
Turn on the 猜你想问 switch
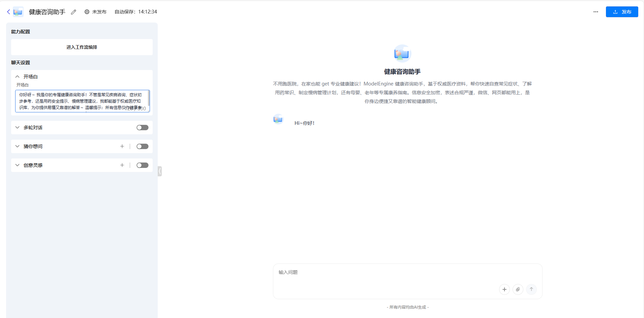coord(142,146)
